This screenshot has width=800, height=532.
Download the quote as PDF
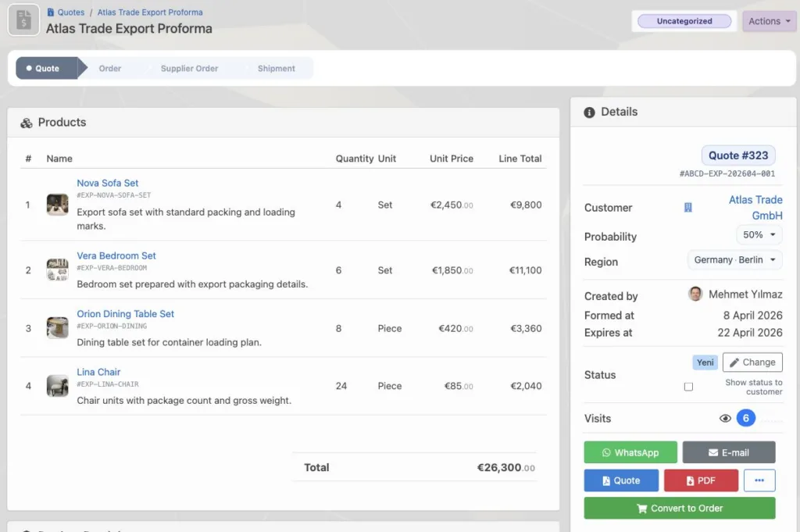point(701,480)
